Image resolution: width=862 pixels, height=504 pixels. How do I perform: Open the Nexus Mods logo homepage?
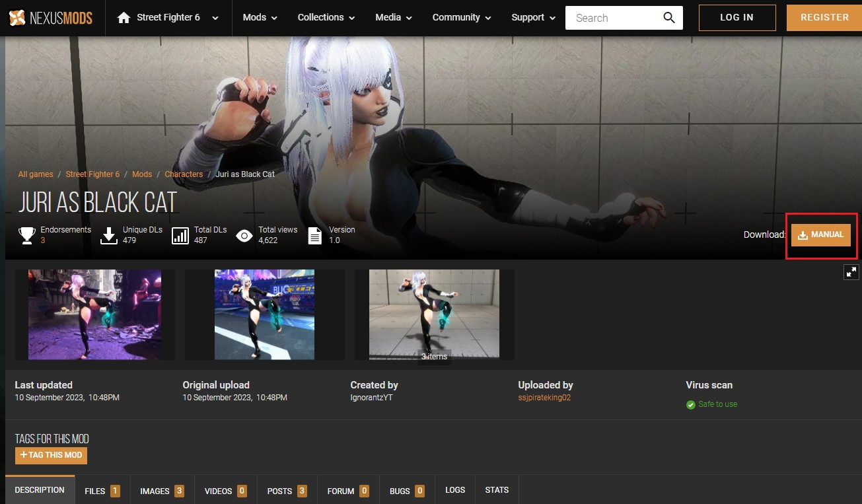pos(50,18)
